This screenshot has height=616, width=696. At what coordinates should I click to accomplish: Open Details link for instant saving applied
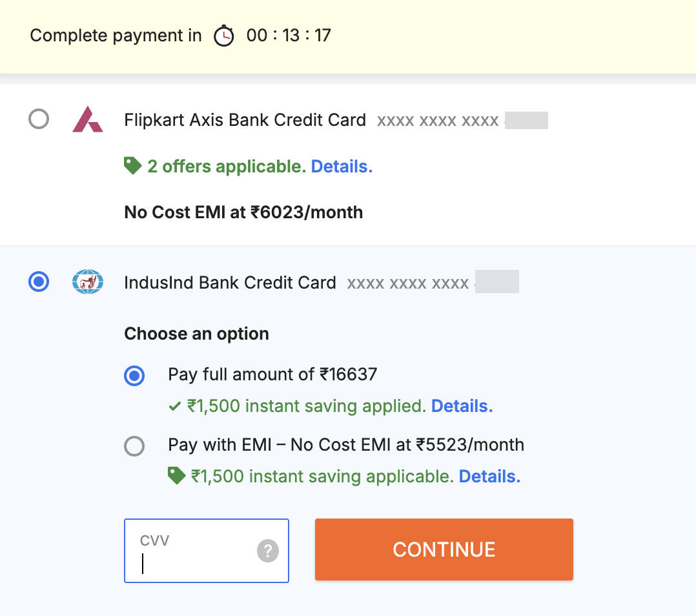[x=462, y=406]
